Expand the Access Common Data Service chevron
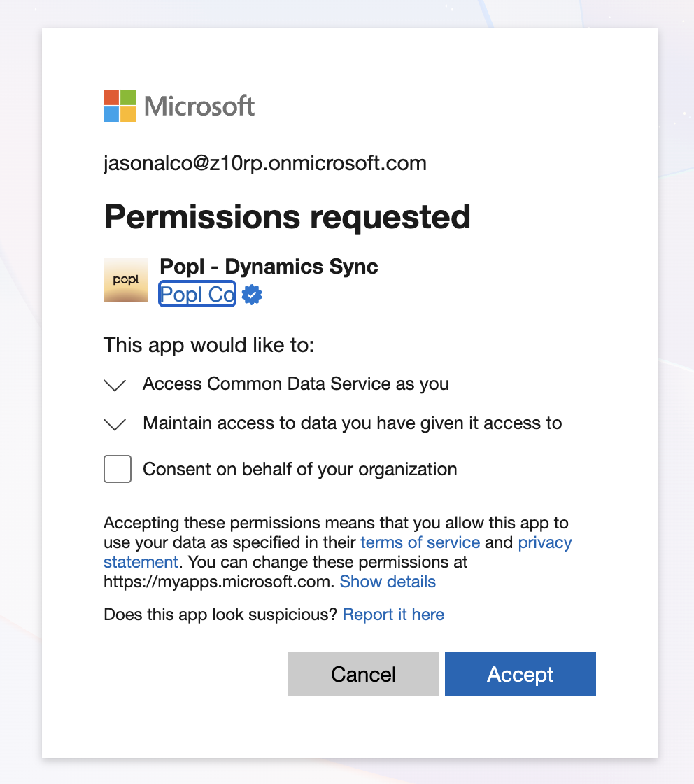The width and height of the screenshot is (694, 784). 115,385
